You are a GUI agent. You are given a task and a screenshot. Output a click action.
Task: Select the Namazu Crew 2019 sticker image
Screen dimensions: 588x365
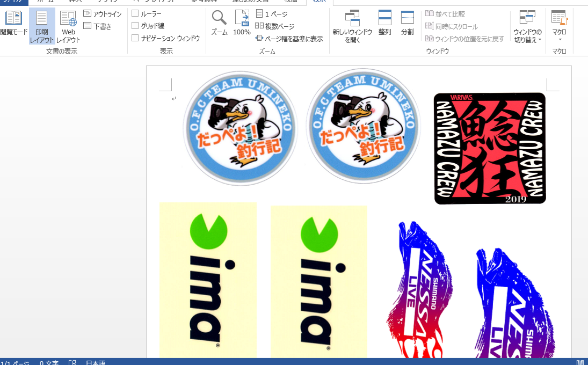click(490, 148)
